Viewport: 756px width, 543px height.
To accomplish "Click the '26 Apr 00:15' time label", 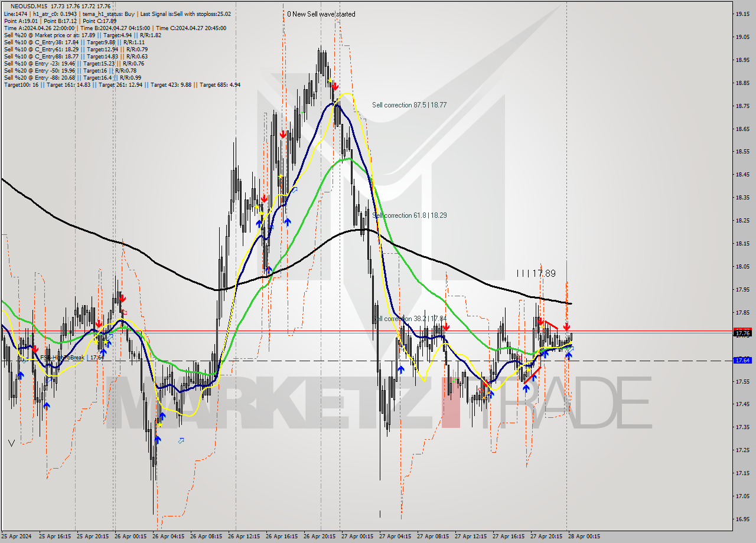I will 130,537.
